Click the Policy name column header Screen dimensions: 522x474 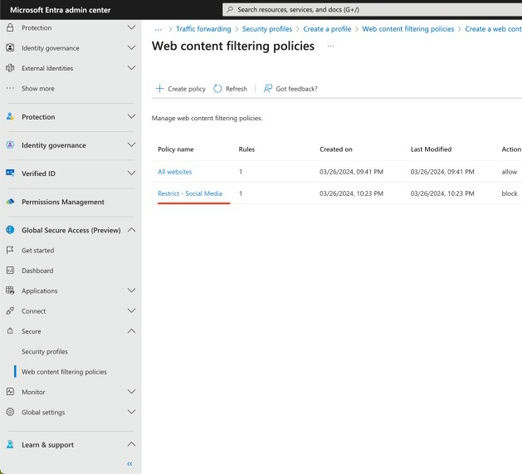(176, 149)
